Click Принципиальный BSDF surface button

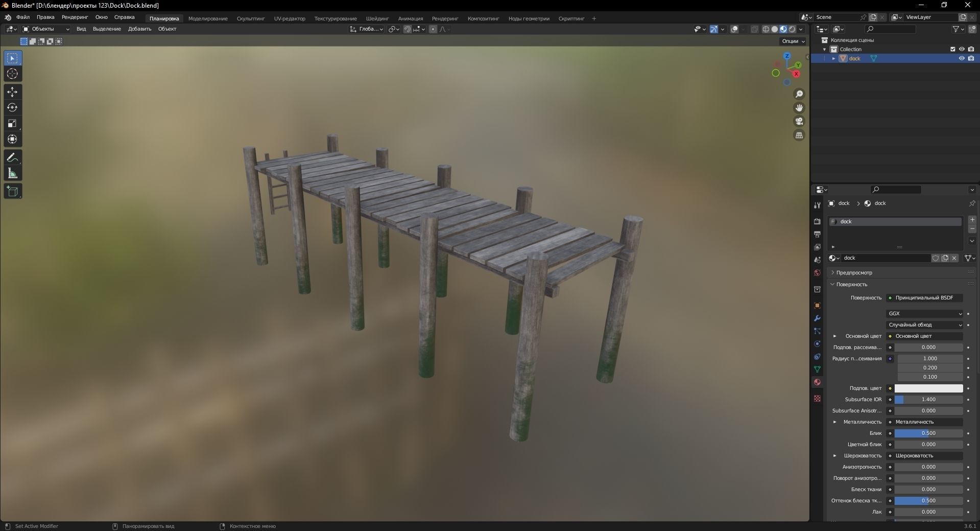pyautogui.click(x=924, y=298)
